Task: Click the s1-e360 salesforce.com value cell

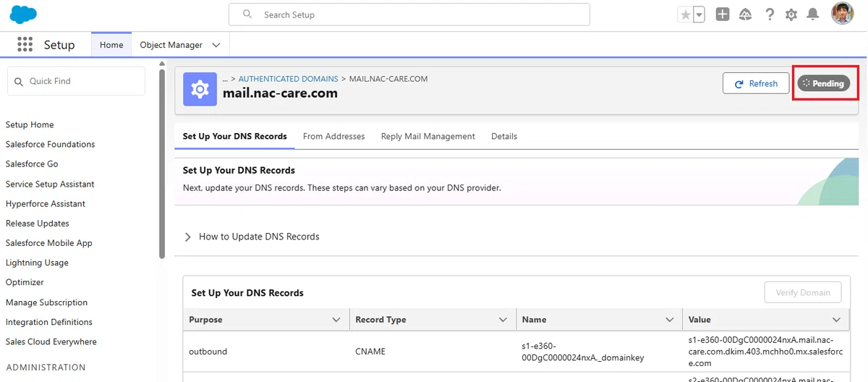Action: (x=765, y=352)
